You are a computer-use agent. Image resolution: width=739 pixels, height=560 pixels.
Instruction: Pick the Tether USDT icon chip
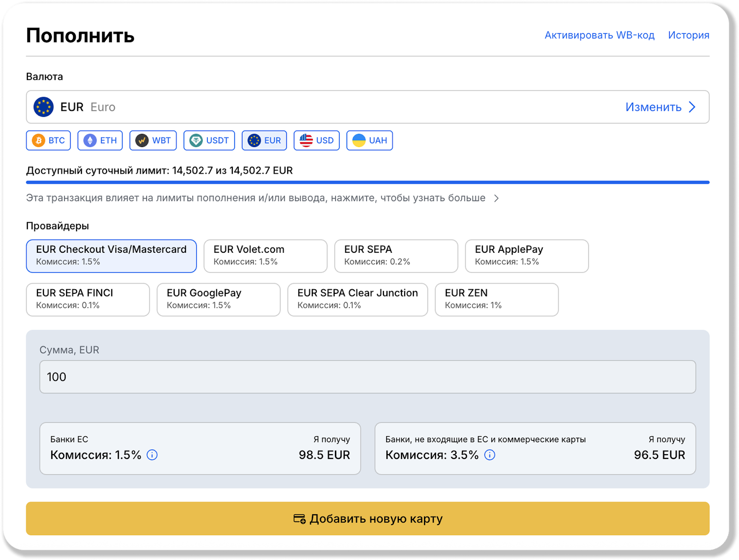196,140
